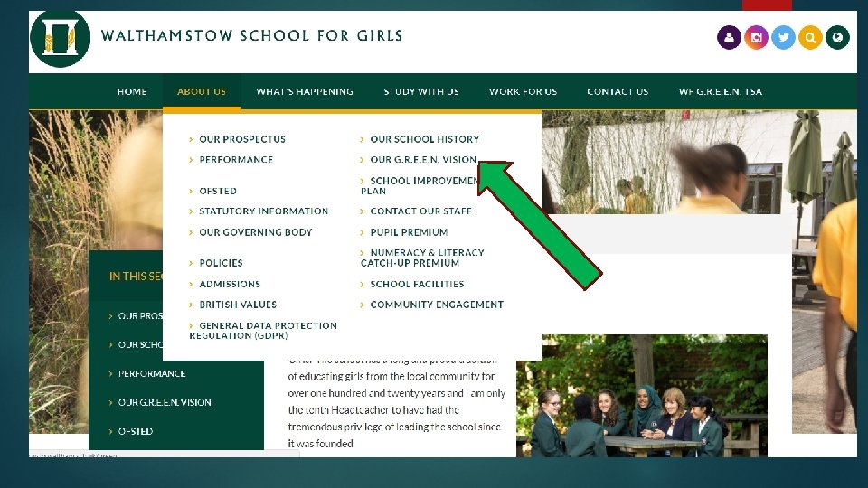Click the Walthamstow School crest logo
This screenshot has height=488, width=868.
pyautogui.click(x=60, y=38)
